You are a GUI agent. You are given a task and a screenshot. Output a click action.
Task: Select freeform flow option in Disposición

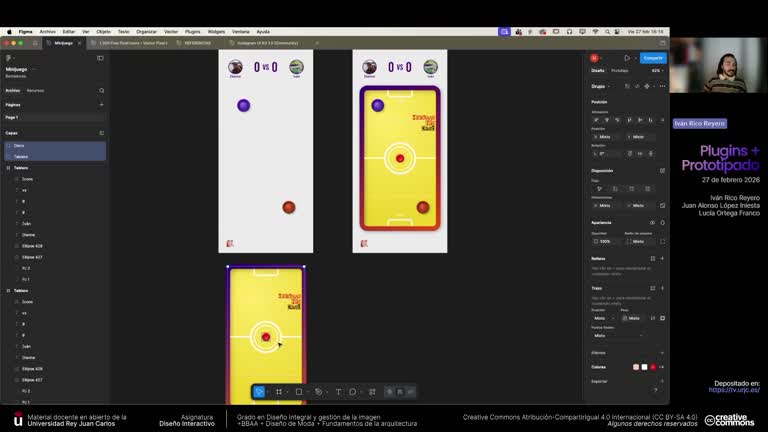click(x=600, y=189)
